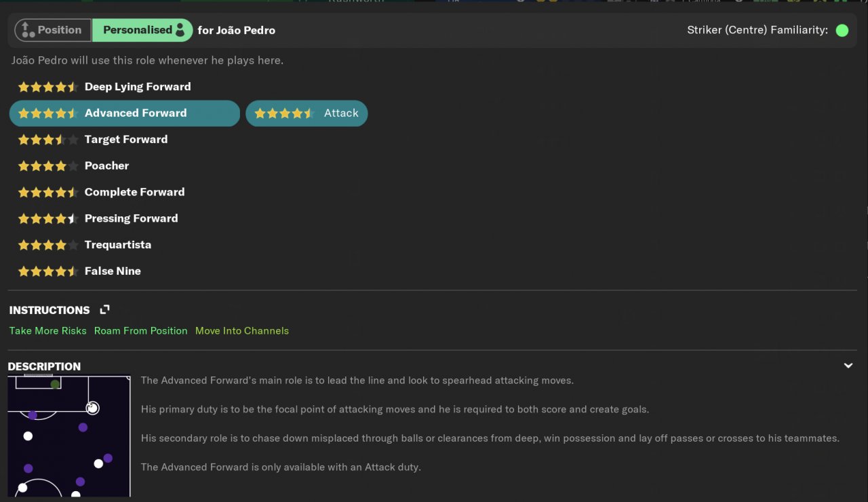Image resolution: width=868 pixels, height=502 pixels.
Task: Click the Roam From Position instruction
Action: coord(141,331)
